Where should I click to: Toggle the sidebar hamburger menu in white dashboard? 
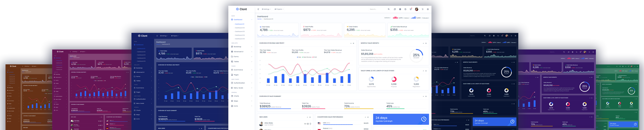pos(258,9)
